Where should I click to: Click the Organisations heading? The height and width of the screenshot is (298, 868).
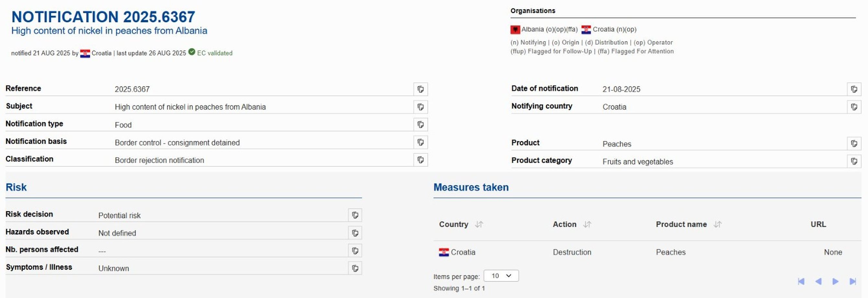point(533,11)
